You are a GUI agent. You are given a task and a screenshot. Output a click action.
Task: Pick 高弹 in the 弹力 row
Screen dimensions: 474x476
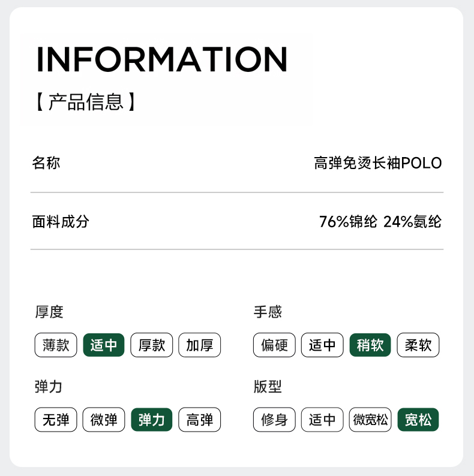[x=200, y=420]
